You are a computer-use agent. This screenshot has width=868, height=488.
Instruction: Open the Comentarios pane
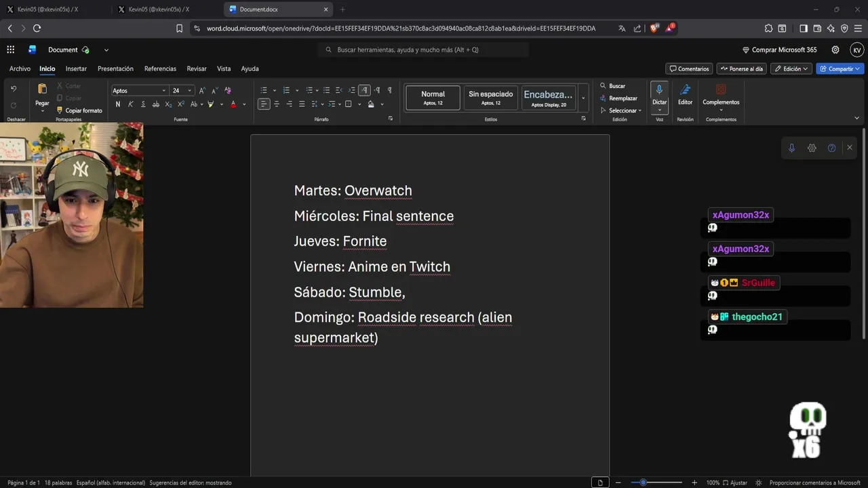pos(689,68)
